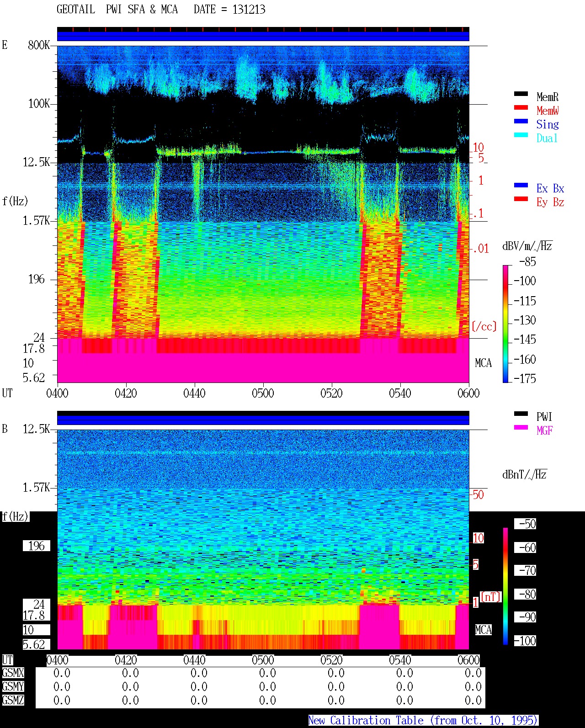
Task: Select the cyan Dual legend swatch
Action: click(x=521, y=135)
